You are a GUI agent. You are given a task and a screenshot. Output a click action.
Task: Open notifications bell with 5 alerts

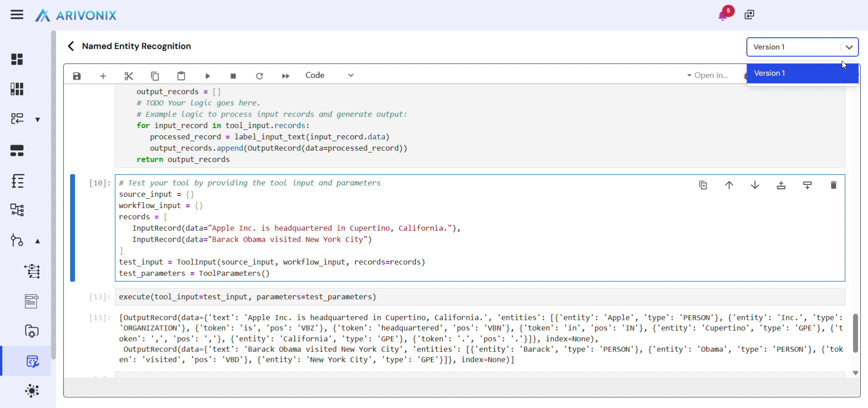[x=723, y=15]
